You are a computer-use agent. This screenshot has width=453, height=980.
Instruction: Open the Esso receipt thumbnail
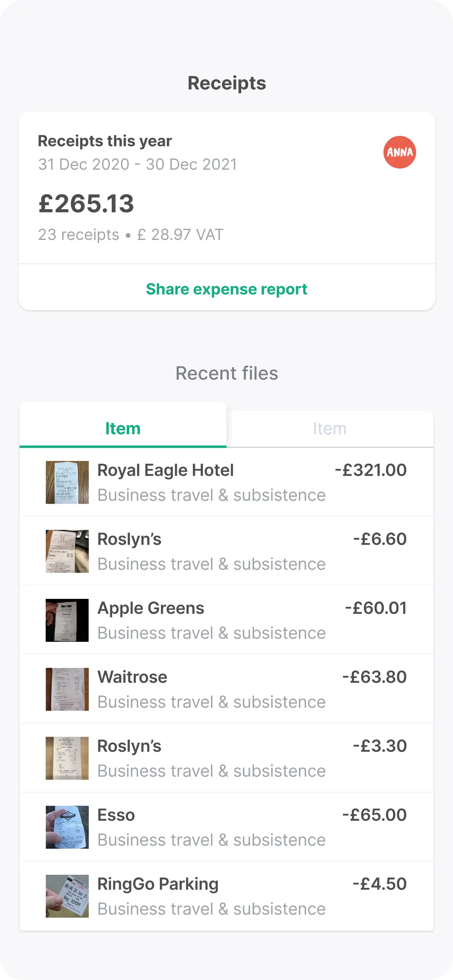point(67,827)
